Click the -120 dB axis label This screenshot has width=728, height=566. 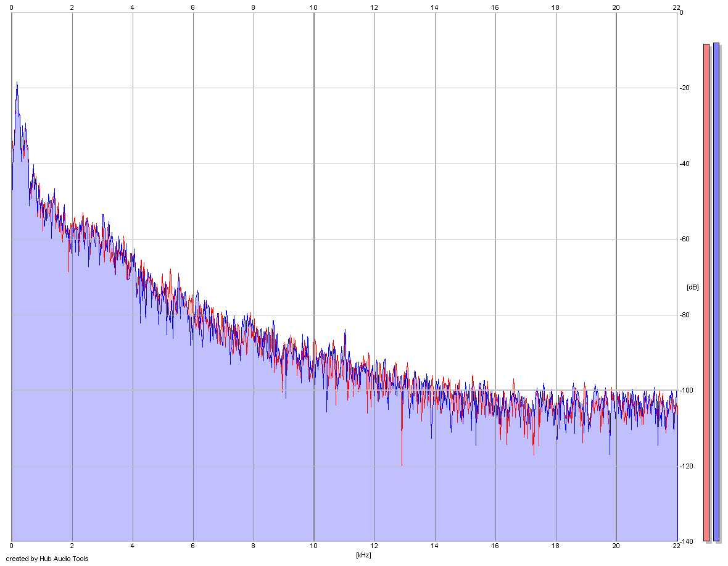(x=687, y=466)
